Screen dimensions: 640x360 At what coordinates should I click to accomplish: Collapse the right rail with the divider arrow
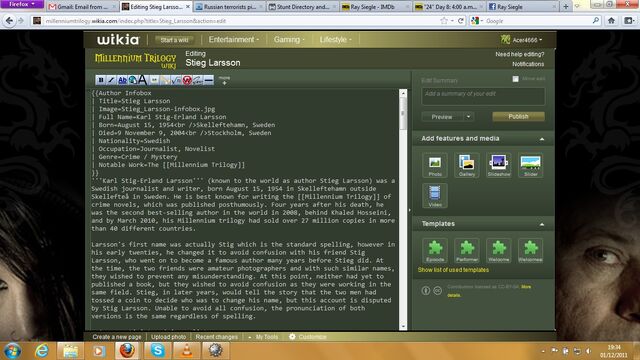[409, 211]
